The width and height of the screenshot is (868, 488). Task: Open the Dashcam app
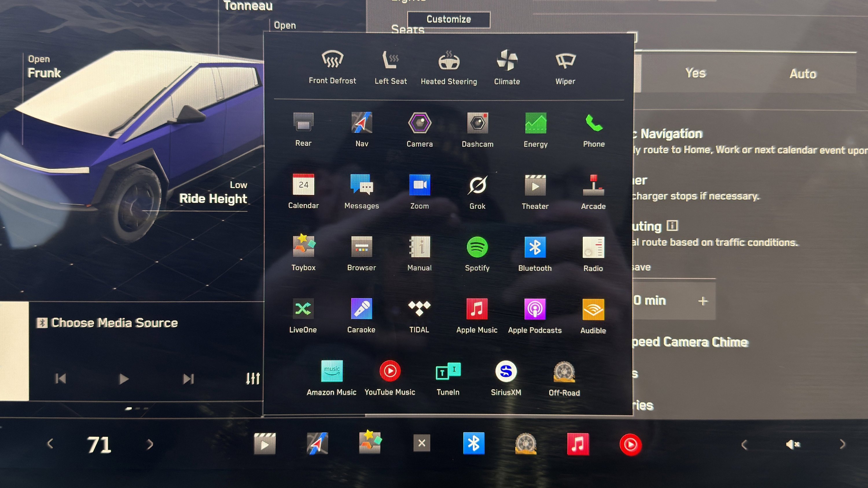pos(477,124)
